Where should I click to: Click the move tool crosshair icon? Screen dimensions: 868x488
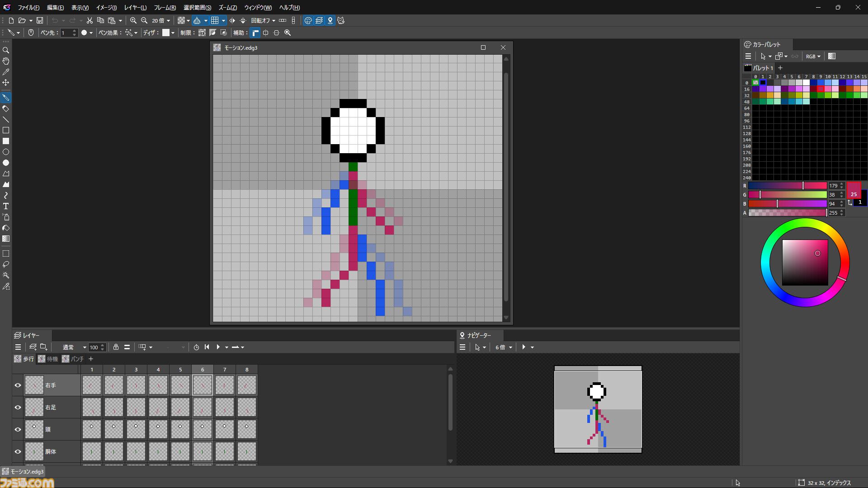pos(6,83)
